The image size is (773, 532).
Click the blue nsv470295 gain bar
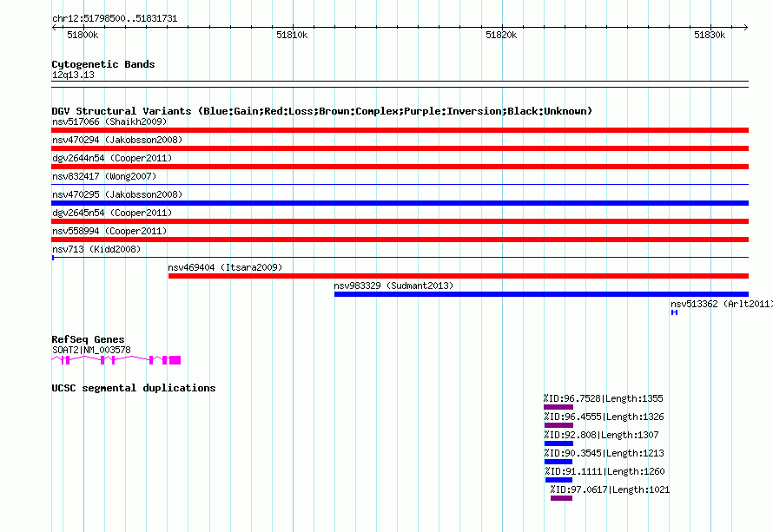[x=400, y=203]
